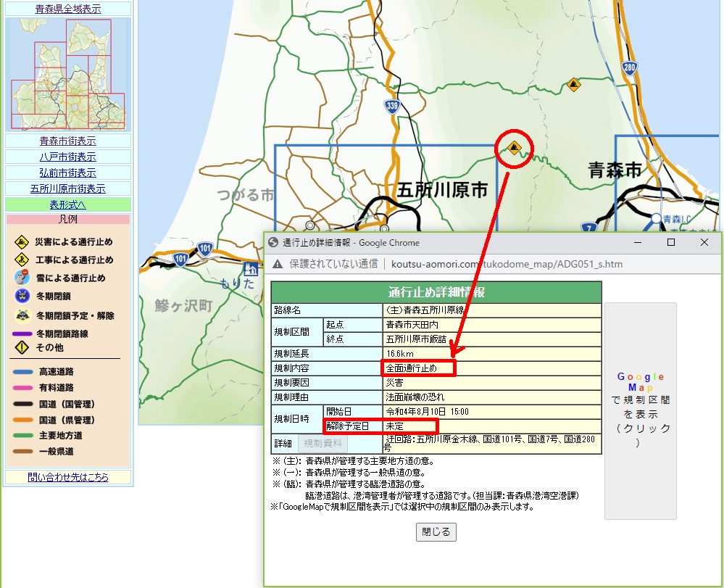Click the 五所川原市飯詰 end point cell

point(492,339)
